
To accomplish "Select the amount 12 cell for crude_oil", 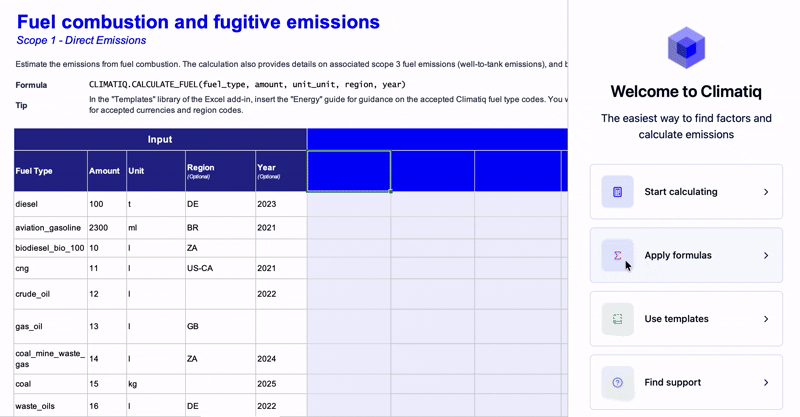I will coord(107,294).
